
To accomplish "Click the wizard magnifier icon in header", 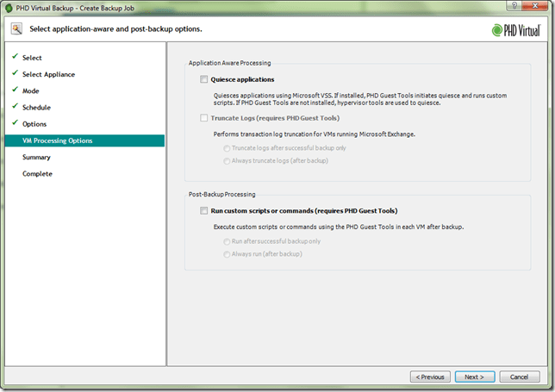I will pos(16,28).
